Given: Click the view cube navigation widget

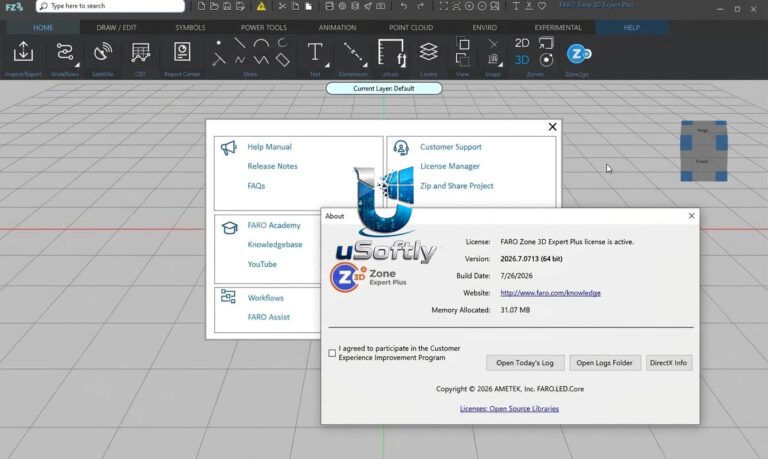Looking at the screenshot, I should tap(703, 151).
